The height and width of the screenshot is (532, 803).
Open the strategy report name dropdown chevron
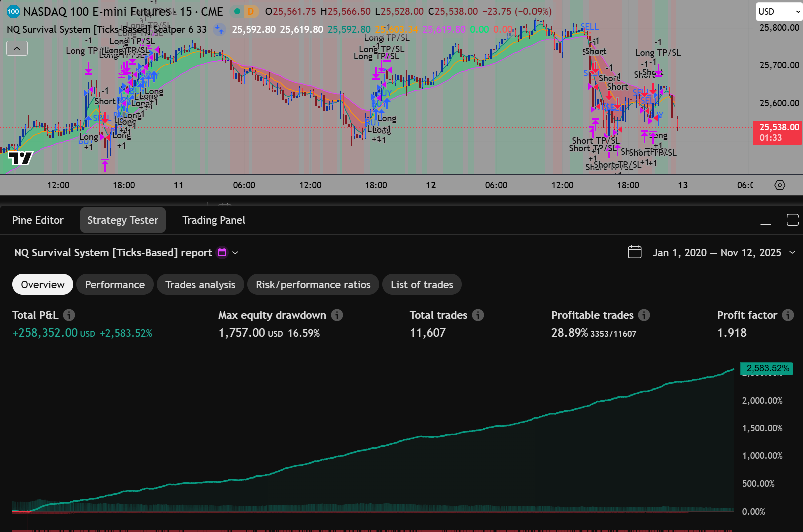tap(235, 253)
